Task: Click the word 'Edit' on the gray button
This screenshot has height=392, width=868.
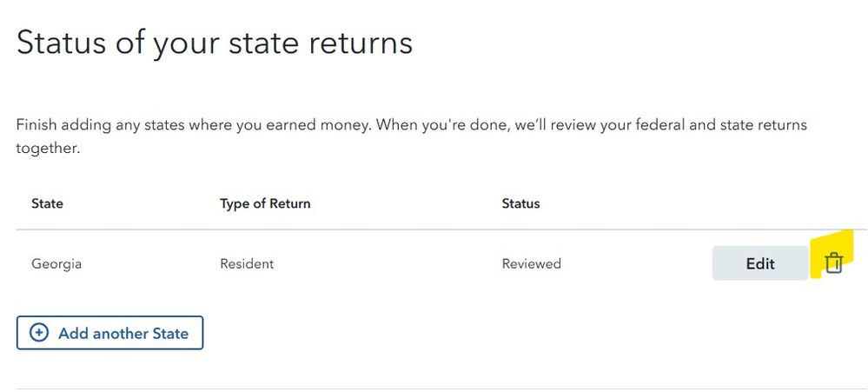Action: 760,263
